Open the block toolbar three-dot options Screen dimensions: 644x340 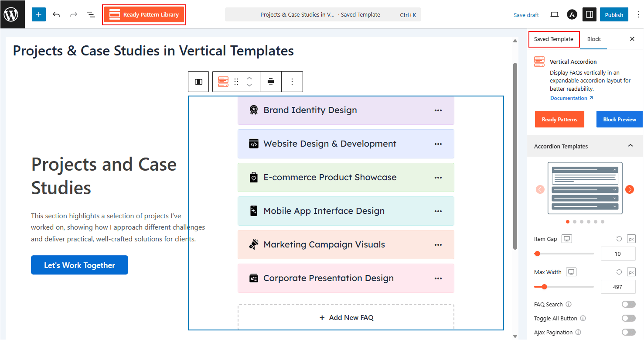click(x=292, y=82)
